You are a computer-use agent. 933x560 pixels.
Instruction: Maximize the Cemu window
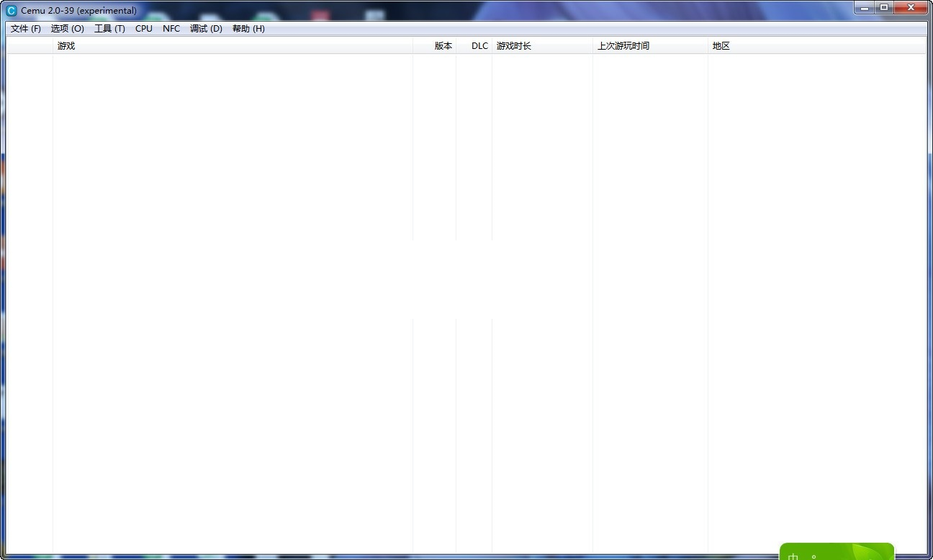coord(884,7)
